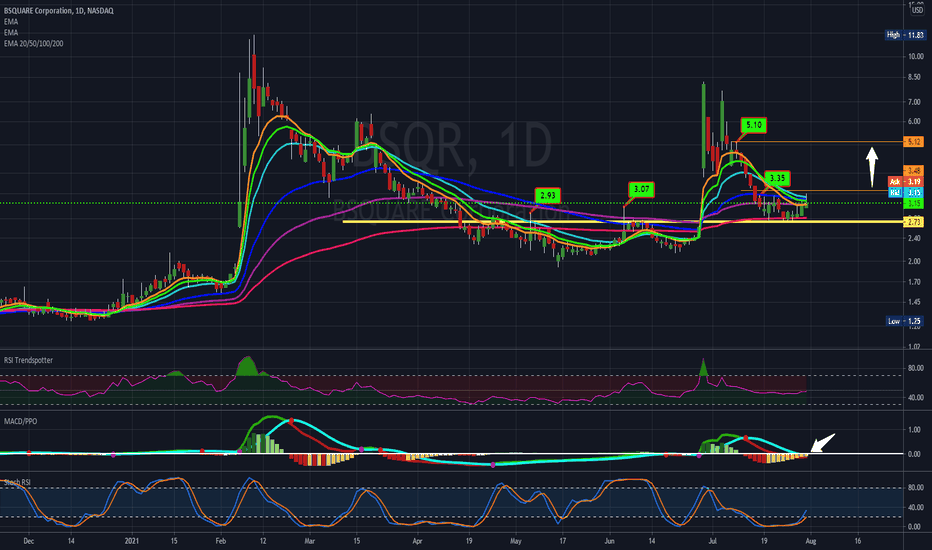The height and width of the screenshot is (550, 932).
Task: Select the green 3.07 price callout
Action: (x=641, y=190)
